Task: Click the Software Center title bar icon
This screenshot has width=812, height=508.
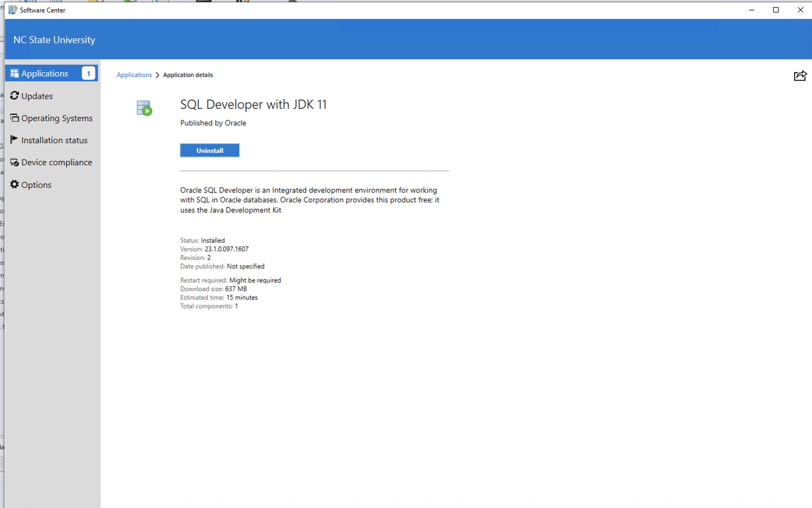Action: pos(13,10)
